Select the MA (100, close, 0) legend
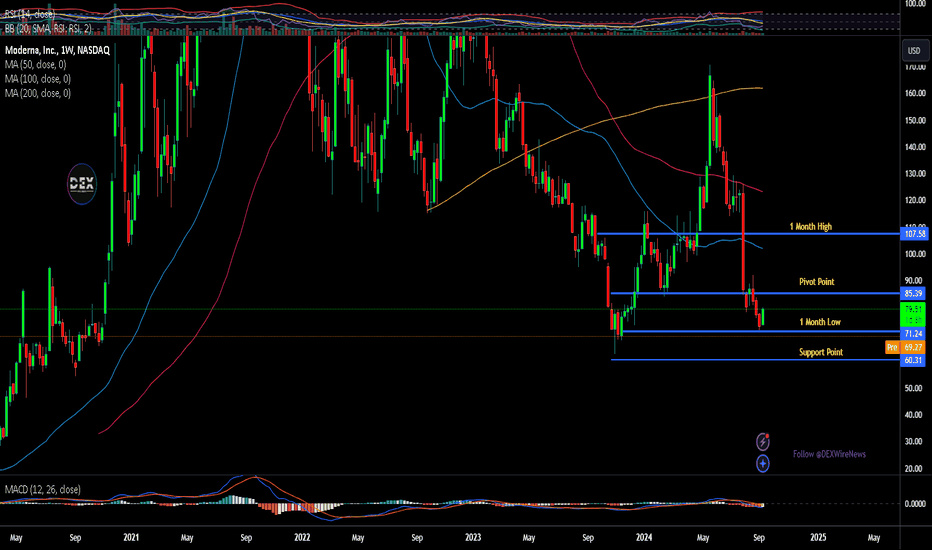Screen dimensions: 932x550 click(x=38, y=78)
